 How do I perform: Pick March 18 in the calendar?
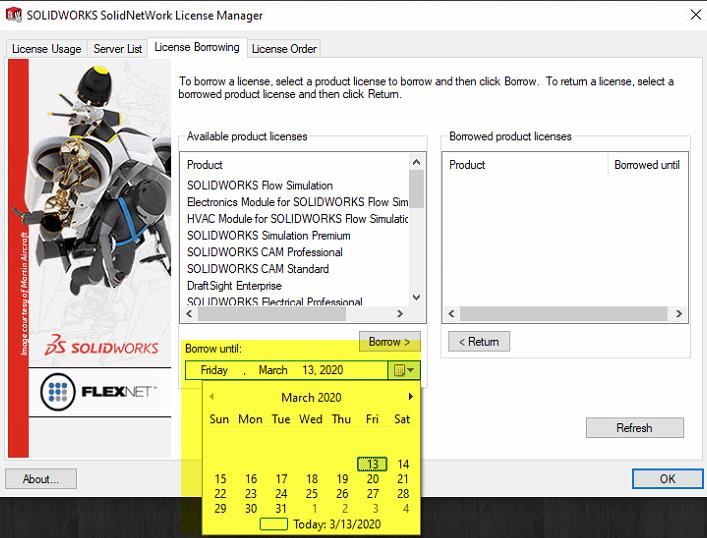pyautogui.click(x=312, y=479)
